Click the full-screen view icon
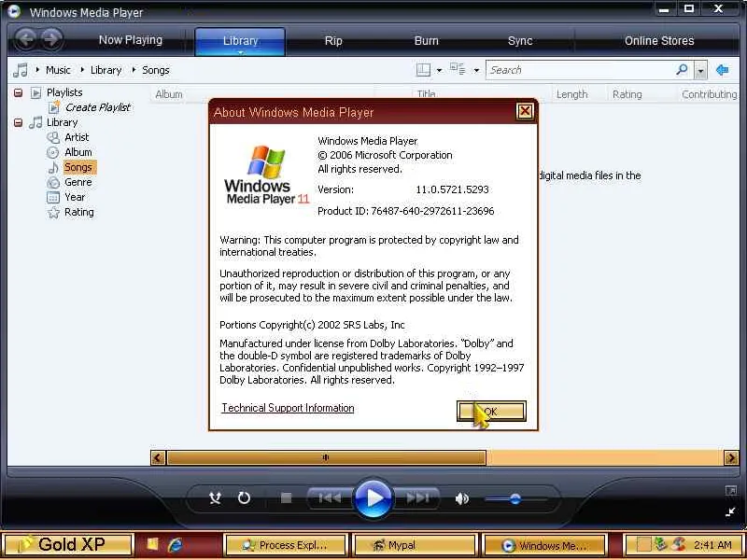The image size is (747, 560). [x=730, y=490]
